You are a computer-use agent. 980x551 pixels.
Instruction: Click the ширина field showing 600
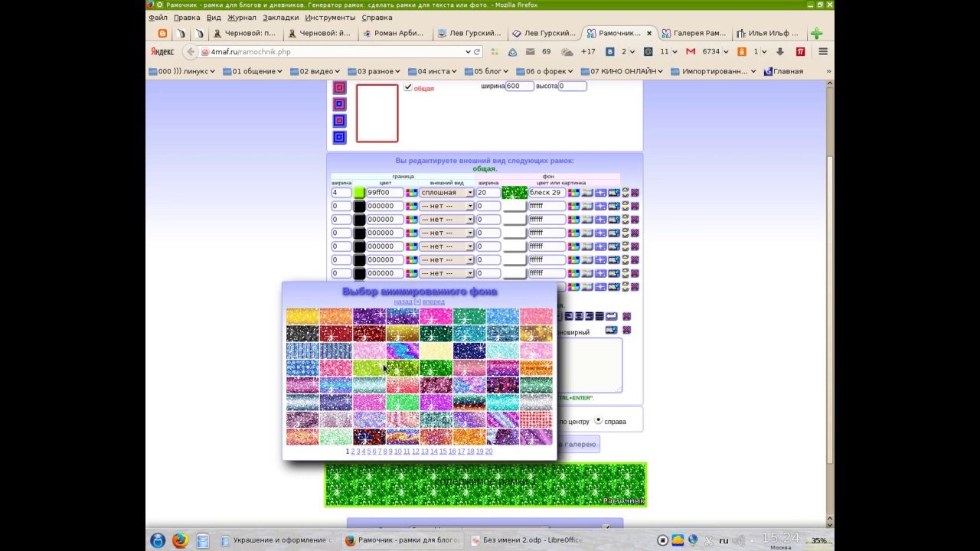click(x=519, y=86)
